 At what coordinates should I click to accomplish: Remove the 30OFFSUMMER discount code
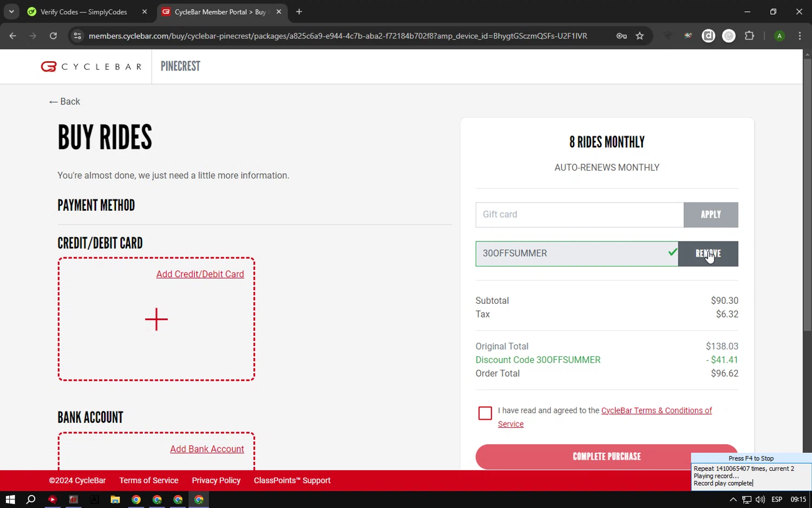tap(708, 253)
